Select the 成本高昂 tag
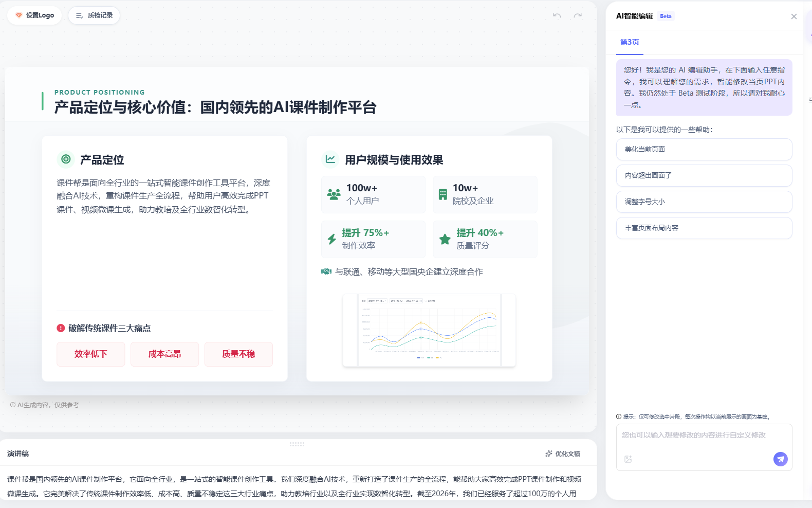 (x=164, y=354)
